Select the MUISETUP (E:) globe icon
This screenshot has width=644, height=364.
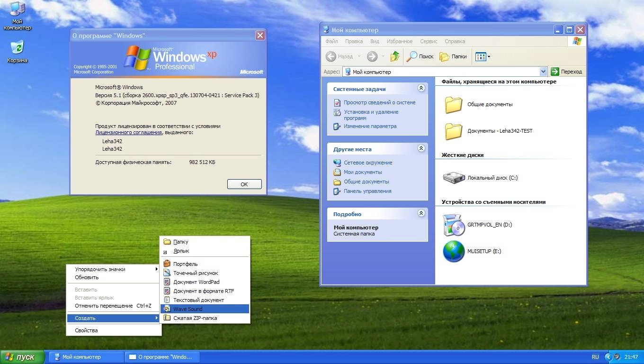pos(454,251)
